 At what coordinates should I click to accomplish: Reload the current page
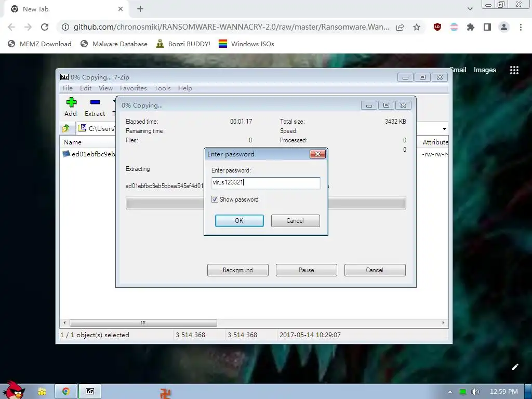coord(45,27)
